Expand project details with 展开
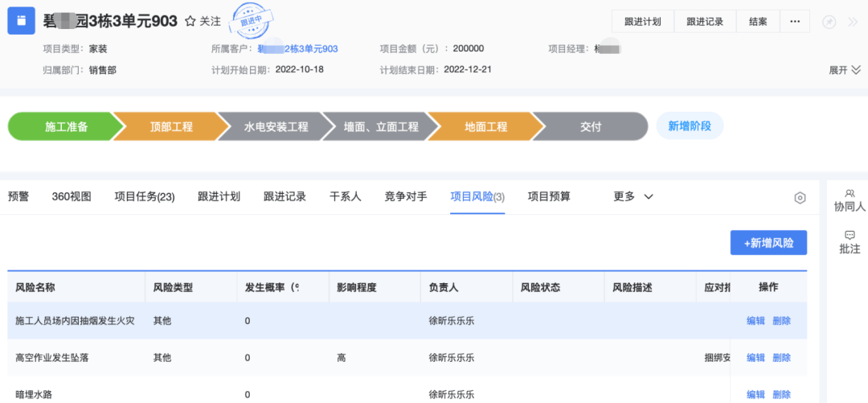Image resolution: width=868 pixels, height=403 pixels. 845,70
